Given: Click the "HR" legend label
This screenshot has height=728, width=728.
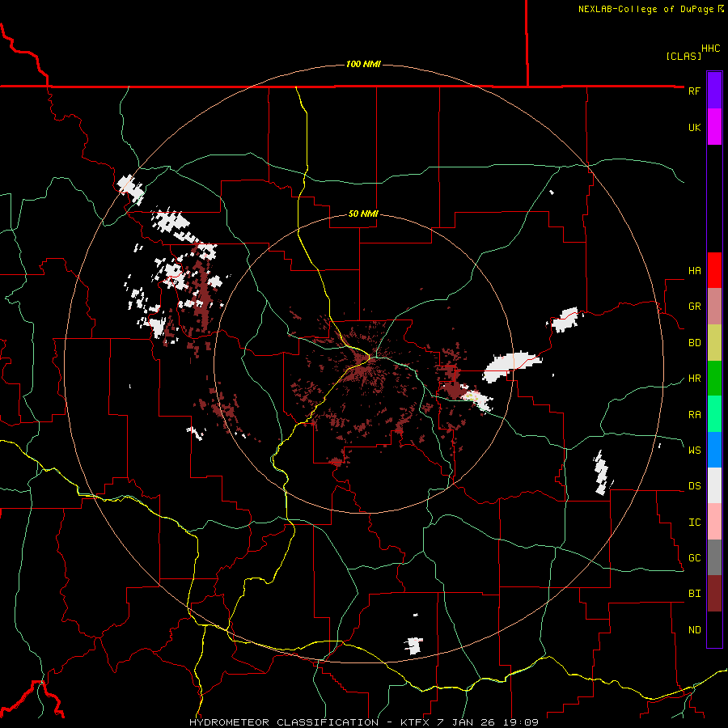Looking at the screenshot, I should [x=694, y=379].
